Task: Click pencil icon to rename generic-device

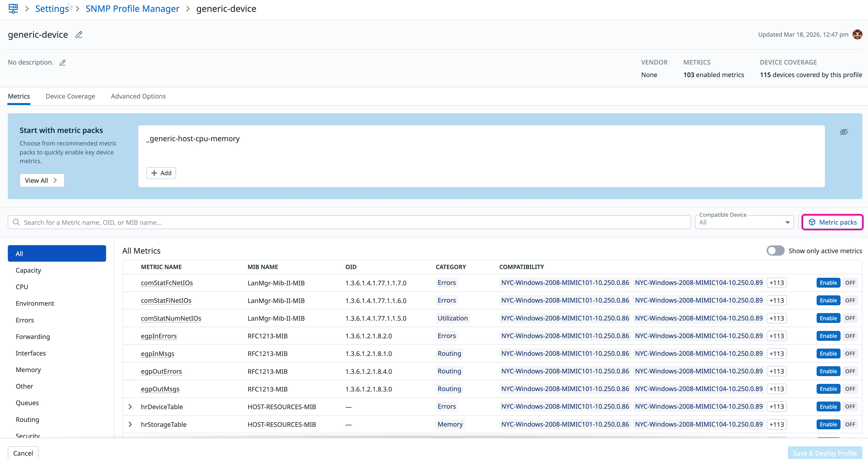Action: (79, 35)
